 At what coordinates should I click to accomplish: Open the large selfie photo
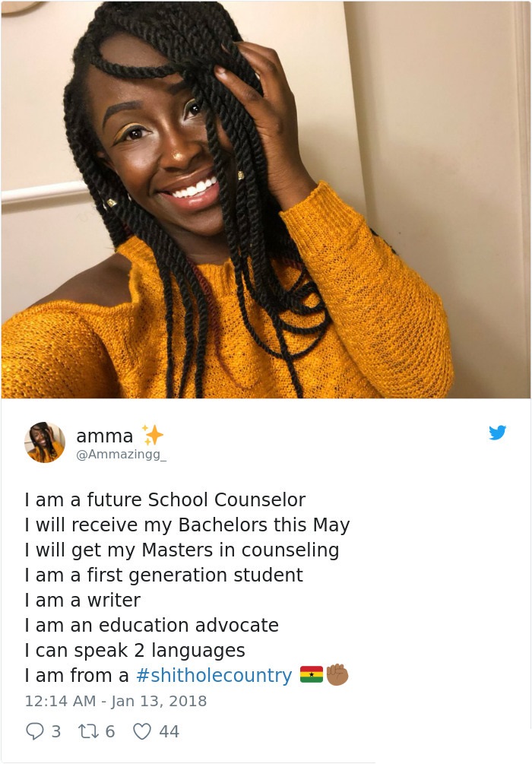(x=265, y=199)
